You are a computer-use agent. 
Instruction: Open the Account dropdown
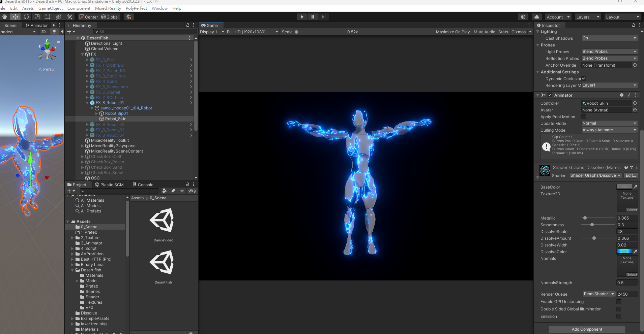pos(558,16)
